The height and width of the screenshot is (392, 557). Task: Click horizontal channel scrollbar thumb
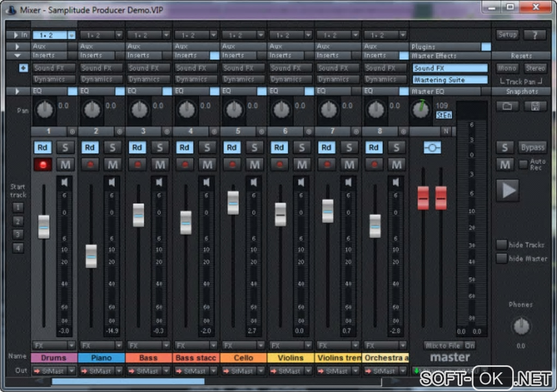pyautogui.click(x=128, y=381)
